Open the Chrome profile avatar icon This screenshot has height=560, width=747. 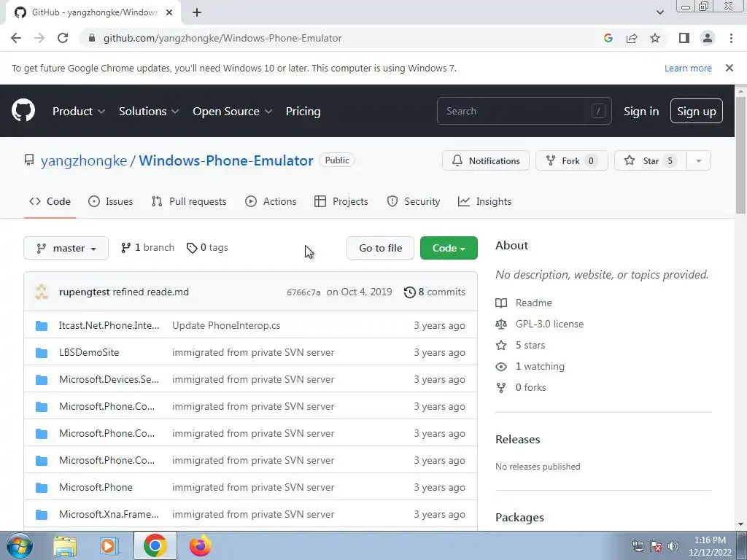pyautogui.click(x=708, y=38)
